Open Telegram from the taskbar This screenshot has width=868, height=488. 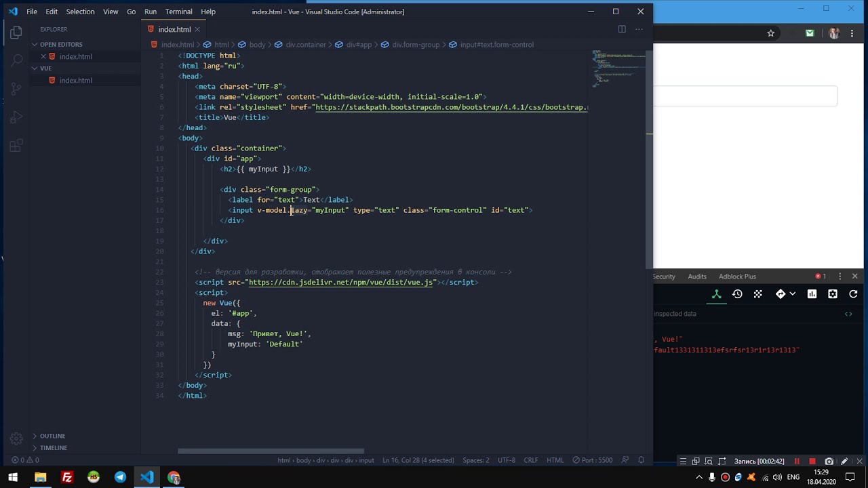(120, 477)
